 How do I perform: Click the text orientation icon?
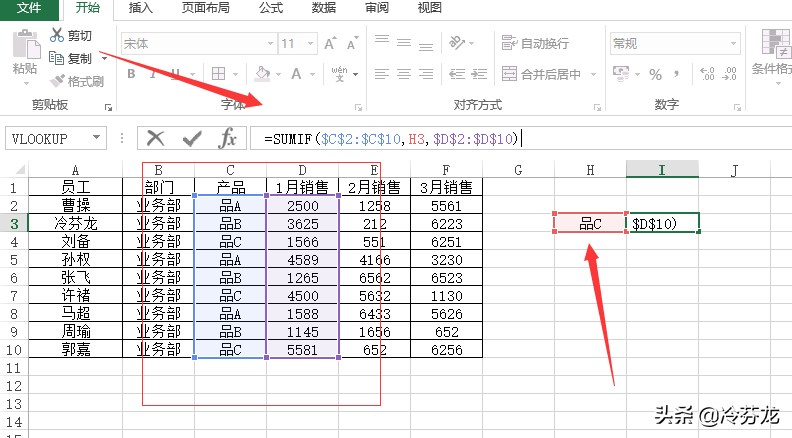click(457, 43)
